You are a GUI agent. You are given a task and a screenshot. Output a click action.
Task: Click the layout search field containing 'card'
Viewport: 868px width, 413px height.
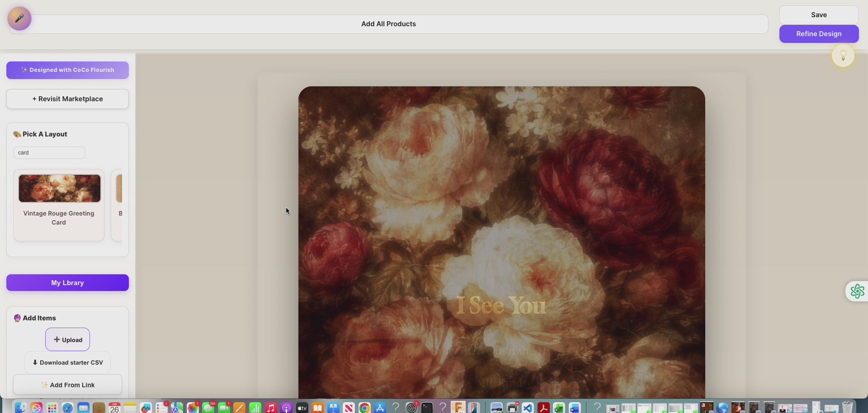coord(49,153)
